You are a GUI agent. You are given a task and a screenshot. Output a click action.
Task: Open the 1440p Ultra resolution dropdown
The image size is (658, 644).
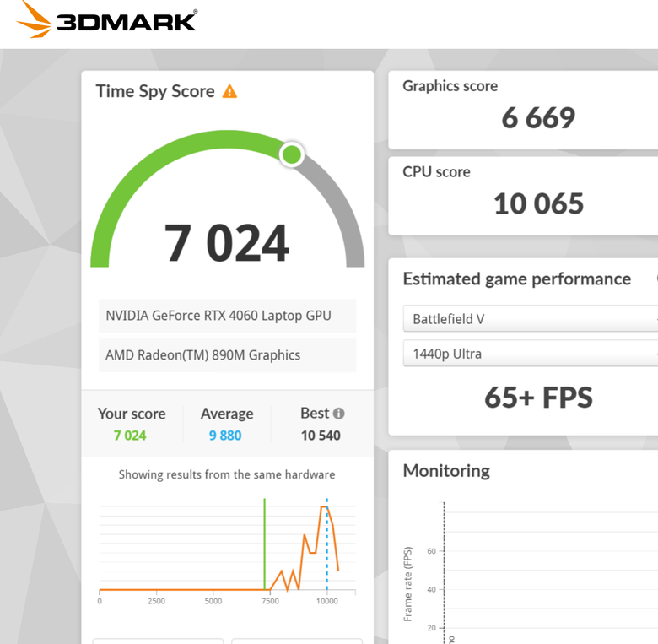coord(531,354)
